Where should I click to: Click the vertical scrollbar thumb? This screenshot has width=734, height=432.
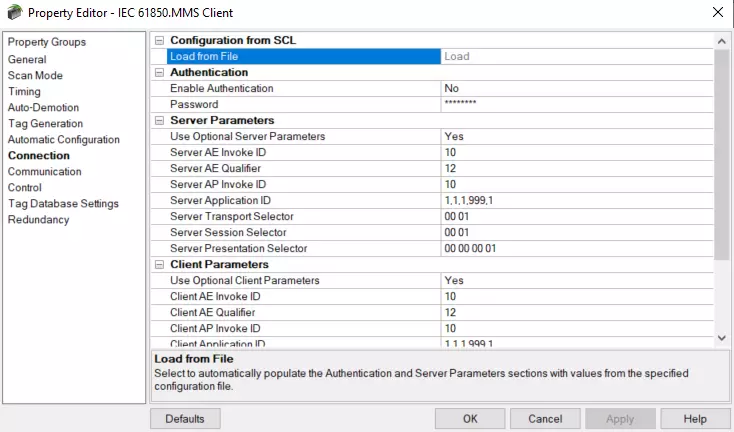tap(721, 154)
